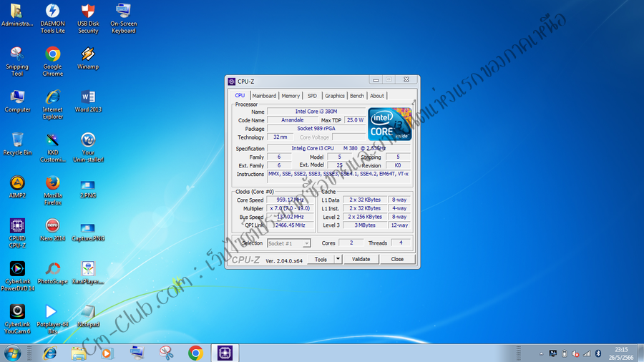
Task: Open Internet Explorer from taskbar
Action: 50,353
